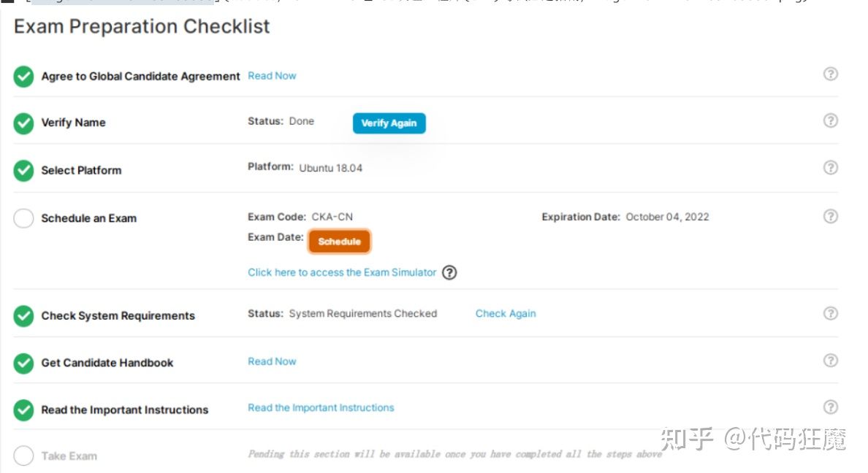Open the Exam Simulator access link
Image resolution: width=868 pixels, height=473 pixels.
pos(342,272)
